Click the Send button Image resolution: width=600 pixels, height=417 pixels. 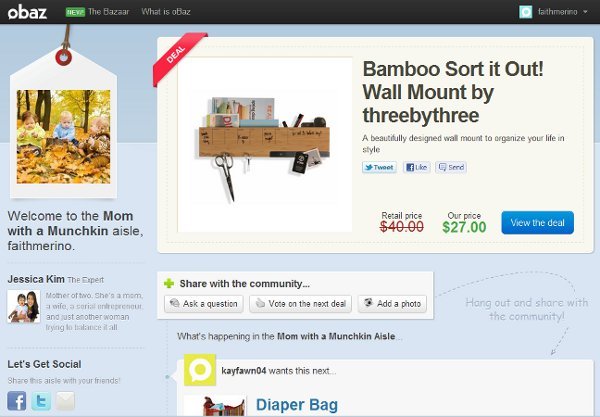click(451, 167)
